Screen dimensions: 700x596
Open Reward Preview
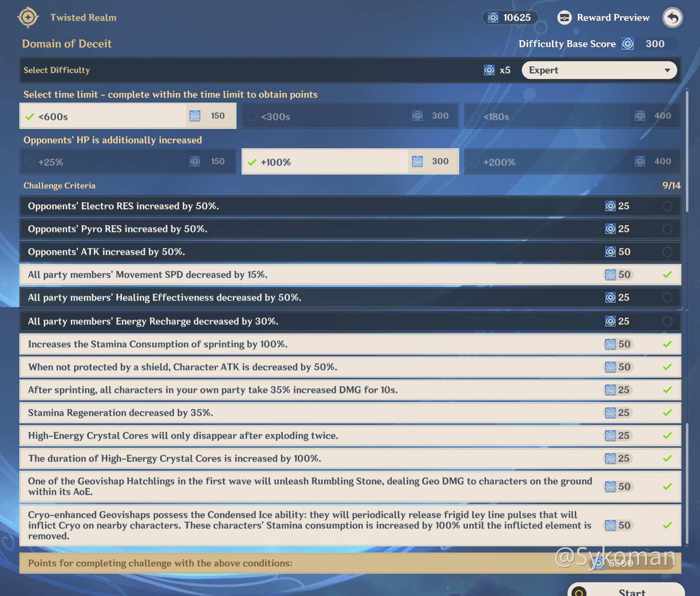pos(613,18)
